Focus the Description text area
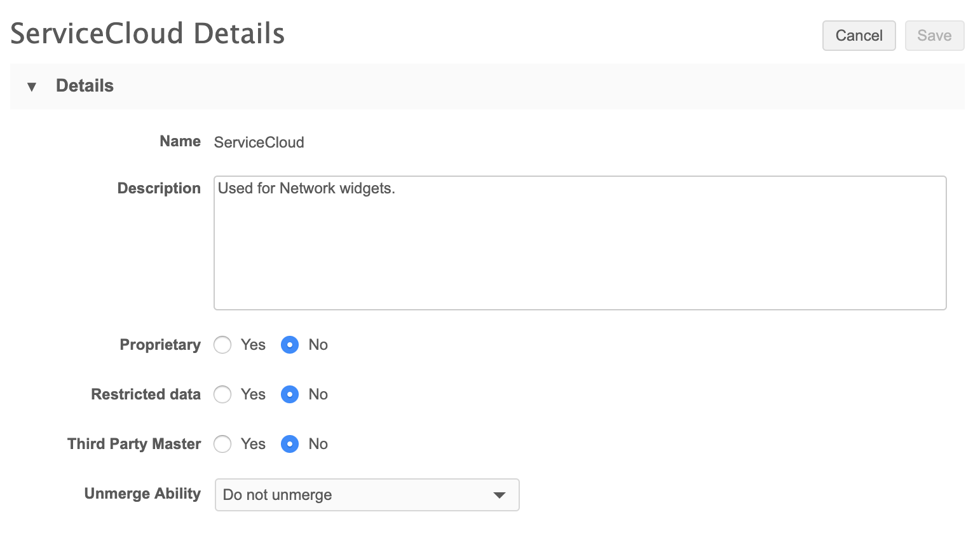This screenshot has height=533, width=980. (580, 243)
